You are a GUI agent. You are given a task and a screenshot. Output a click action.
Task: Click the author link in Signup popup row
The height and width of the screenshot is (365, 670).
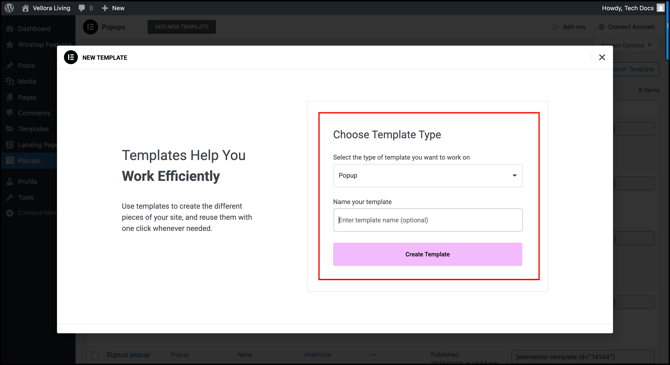pyautogui.click(x=317, y=355)
